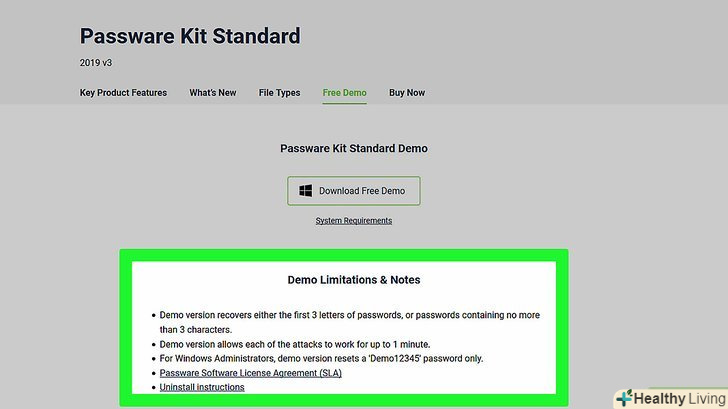This screenshot has height=409, width=728.
Task: Open the System Requirements link
Action: (x=354, y=221)
